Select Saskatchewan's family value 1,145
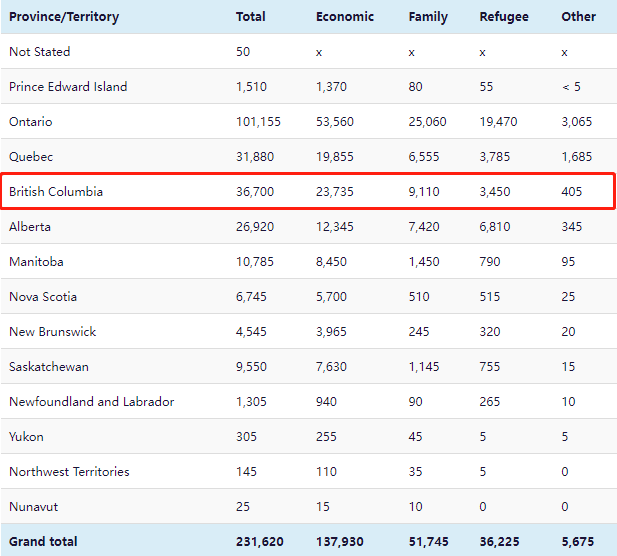This screenshot has height=556, width=617. click(x=425, y=366)
